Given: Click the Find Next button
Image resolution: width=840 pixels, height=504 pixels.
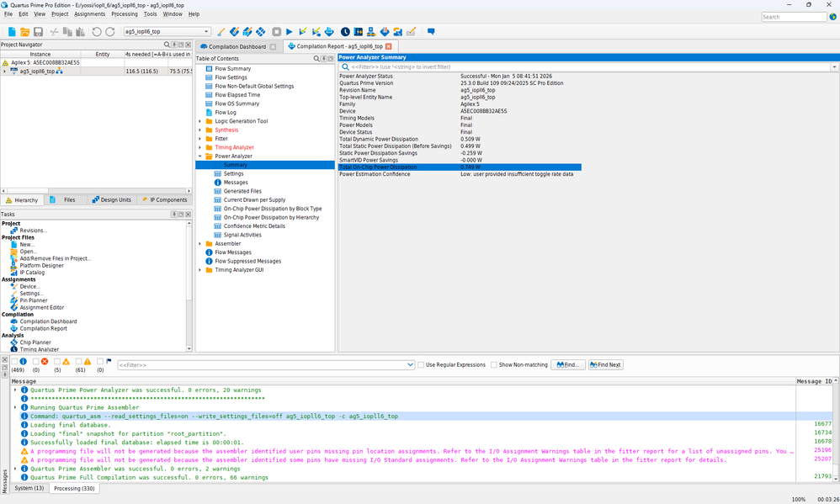Looking at the screenshot, I should point(606,364).
